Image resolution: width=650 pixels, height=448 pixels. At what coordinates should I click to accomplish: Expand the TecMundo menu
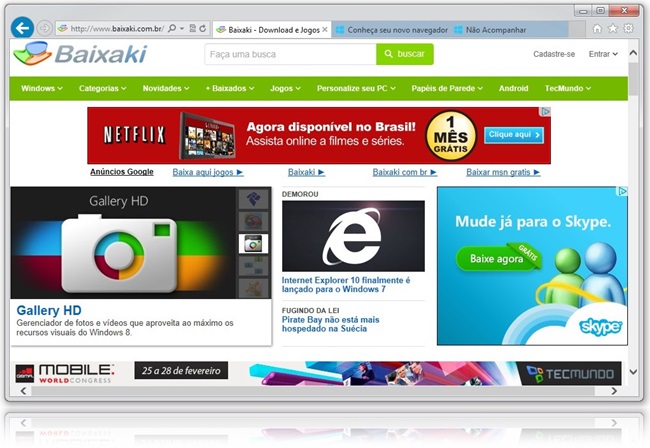coord(568,88)
